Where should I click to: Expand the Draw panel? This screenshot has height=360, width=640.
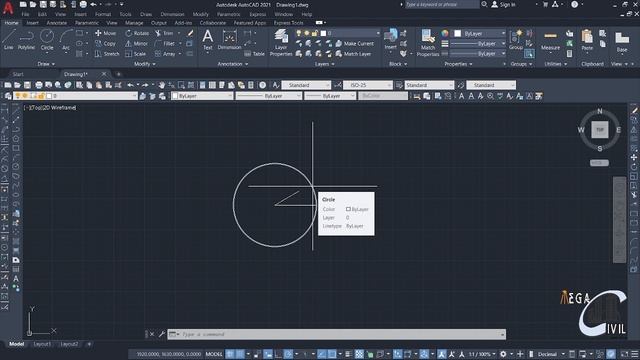point(46,64)
